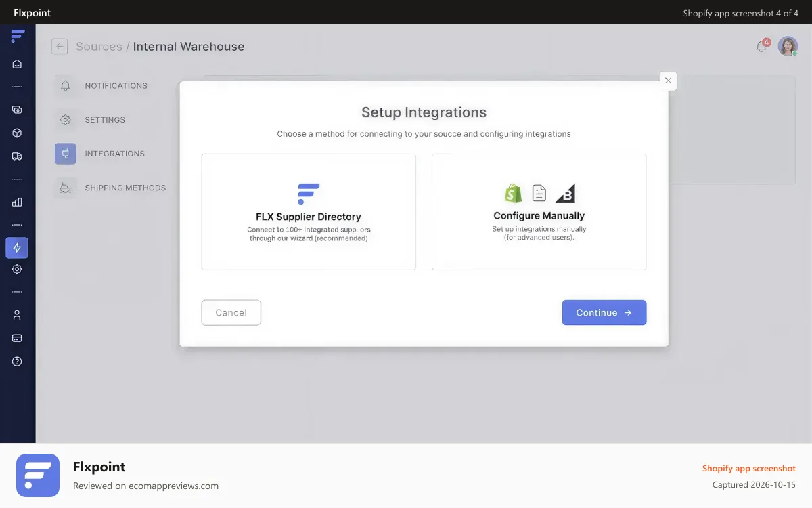Click the Flxpoint title in the top bar
The width and height of the screenshot is (812, 508).
point(32,13)
